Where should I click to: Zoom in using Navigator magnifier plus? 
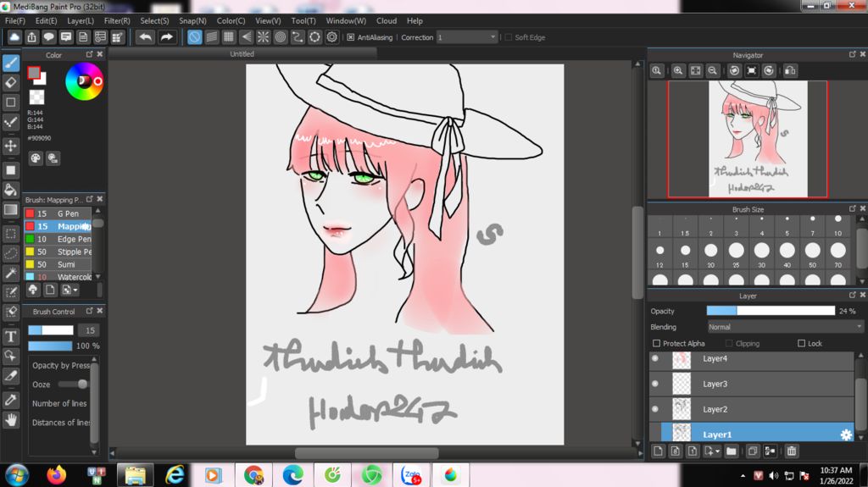tap(678, 70)
